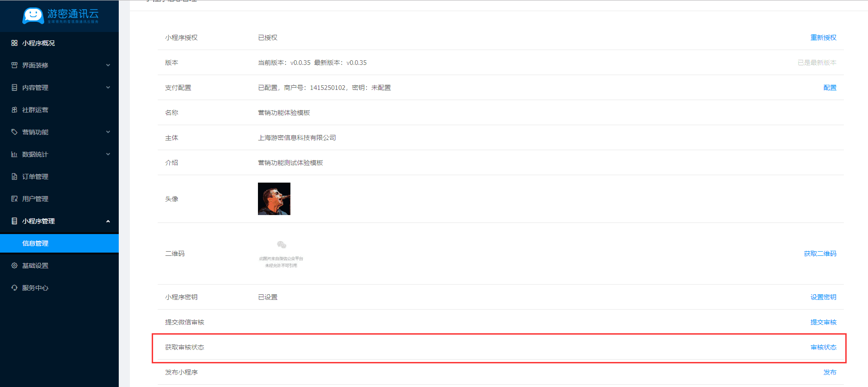Click the 审核状态 link
Image resolution: width=868 pixels, height=387 pixels.
click(823, 347)
